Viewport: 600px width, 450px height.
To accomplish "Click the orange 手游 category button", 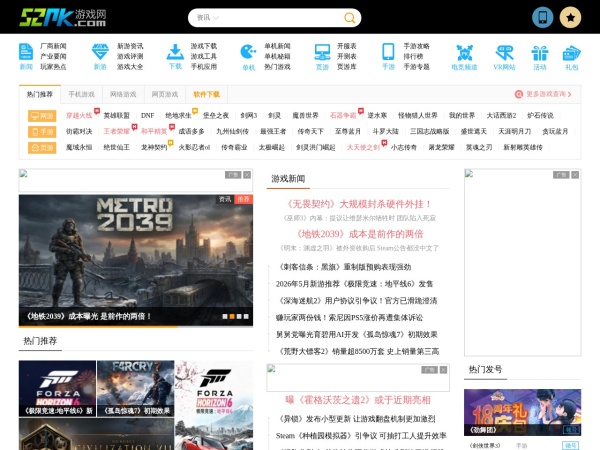I will click(x=42, y=132).
